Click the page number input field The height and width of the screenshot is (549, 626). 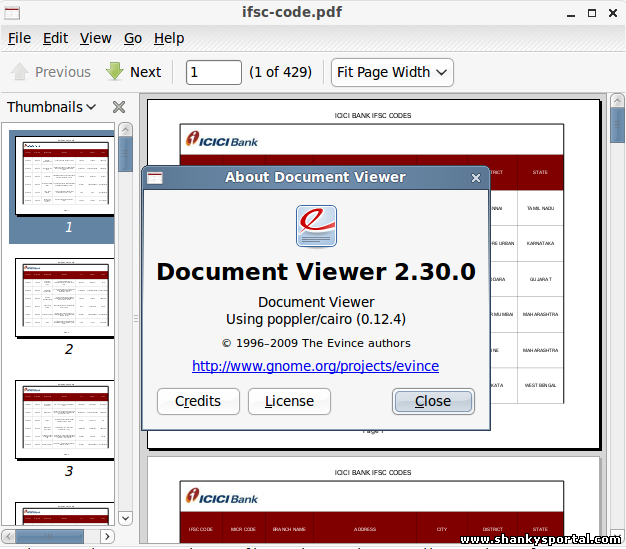click(214, 72)
